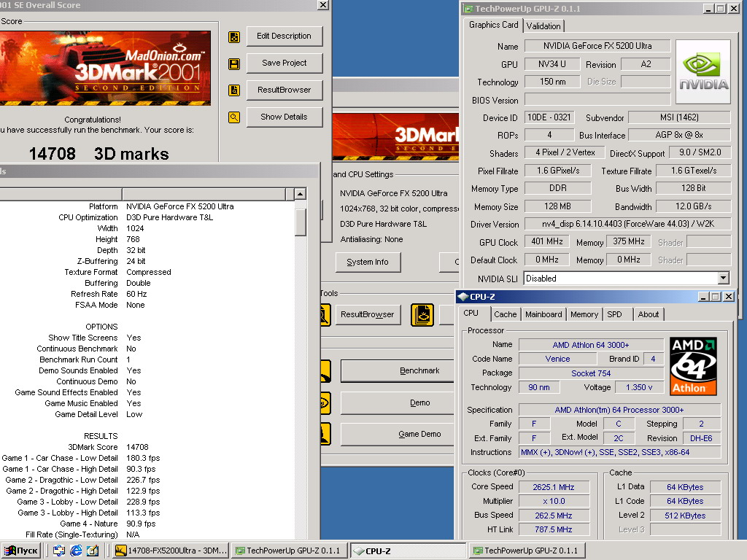This screenshot has width=747, height=560.
Task: Open the Memory tab in CPU-Z
Action: click(x=584, y=314)
